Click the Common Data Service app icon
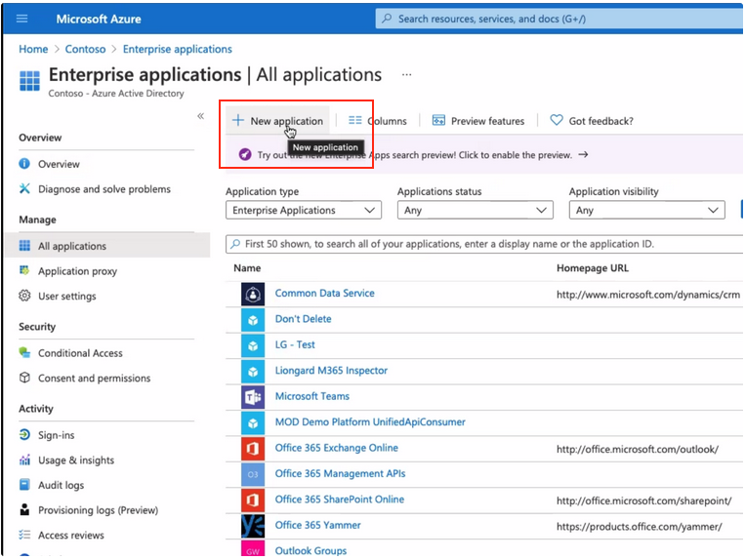Image resolution: width=745 pixels, height=560 pixels. click(253, 295)
